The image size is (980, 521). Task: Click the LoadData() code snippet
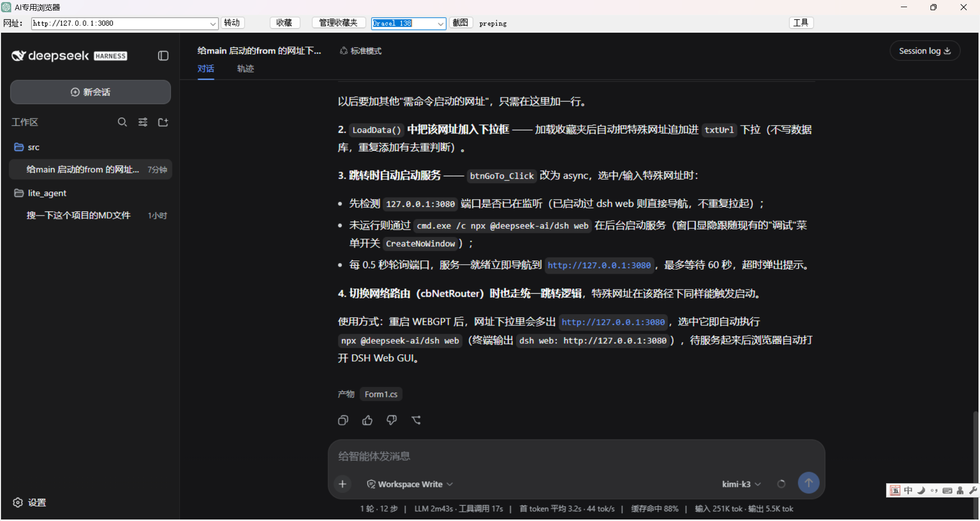coord(377,130)
